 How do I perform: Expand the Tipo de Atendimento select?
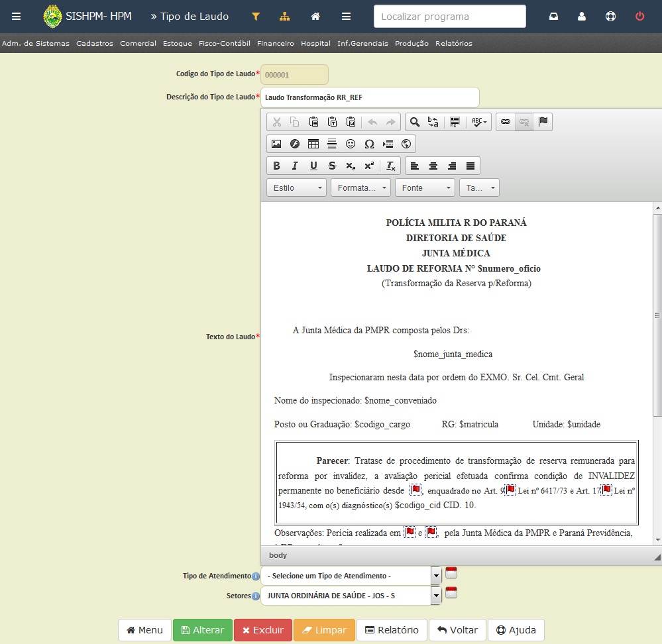(436, 576)
